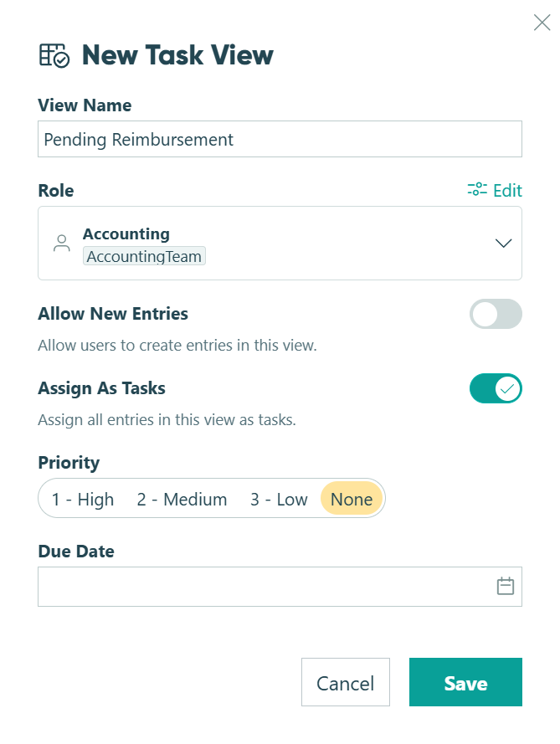560x744 pixels.
Task: Select priority 2 - Medium
Action: tap(182, 499)
